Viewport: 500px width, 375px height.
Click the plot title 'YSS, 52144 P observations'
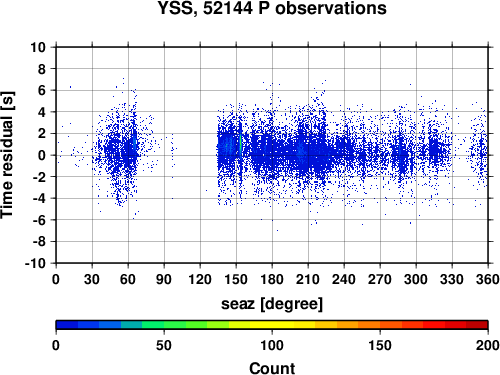point(272,8)
